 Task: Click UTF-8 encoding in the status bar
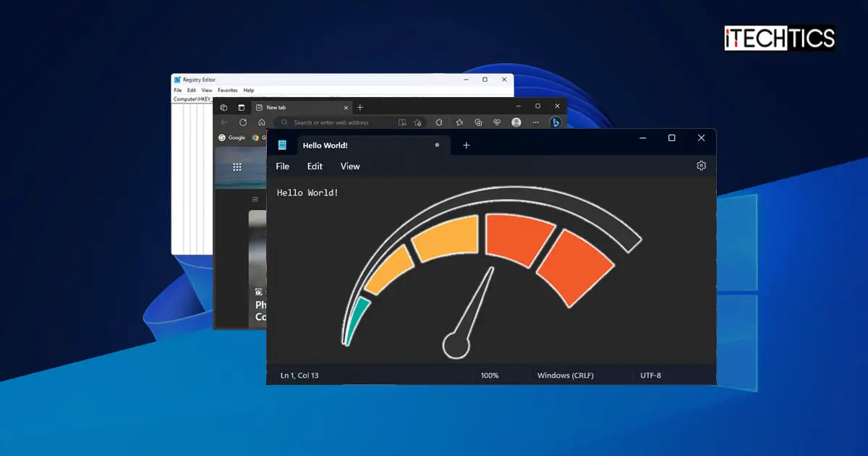[649, 375]
